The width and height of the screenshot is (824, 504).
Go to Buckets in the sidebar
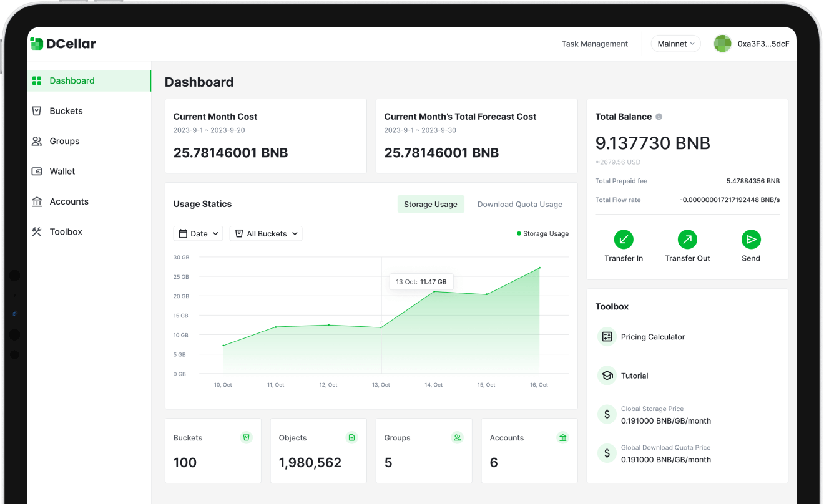tap(66, 111)
